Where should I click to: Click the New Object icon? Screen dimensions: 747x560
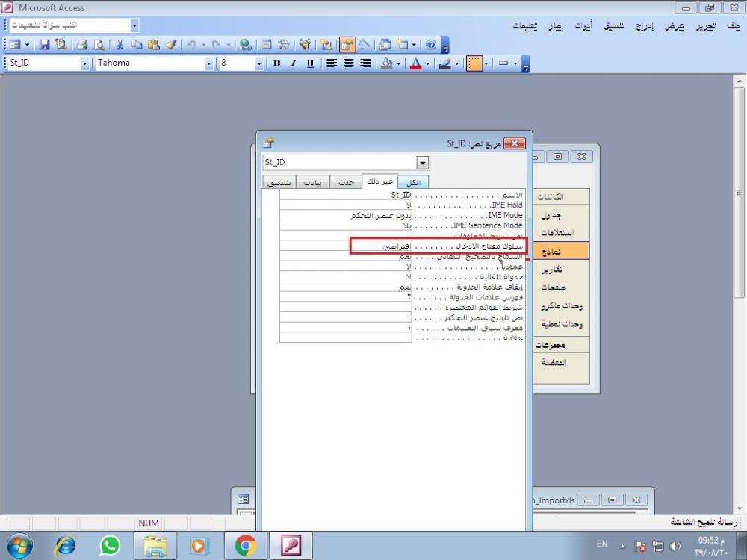click(402, 45)
